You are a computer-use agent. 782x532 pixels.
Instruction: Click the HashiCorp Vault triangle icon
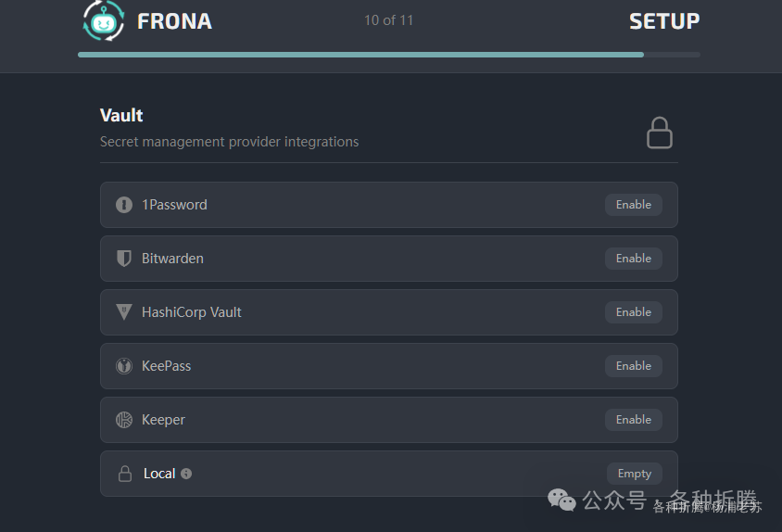point(124,312)
